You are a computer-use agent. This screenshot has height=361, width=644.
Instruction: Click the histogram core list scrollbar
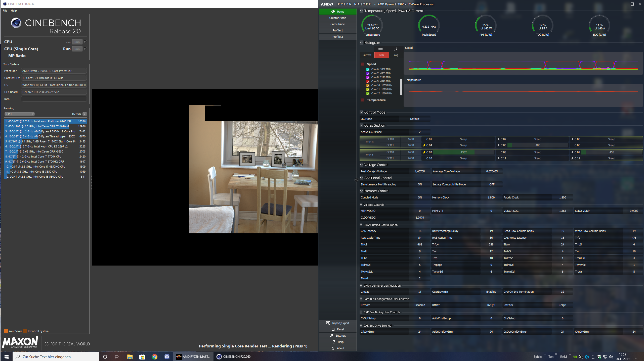(401, 87)
